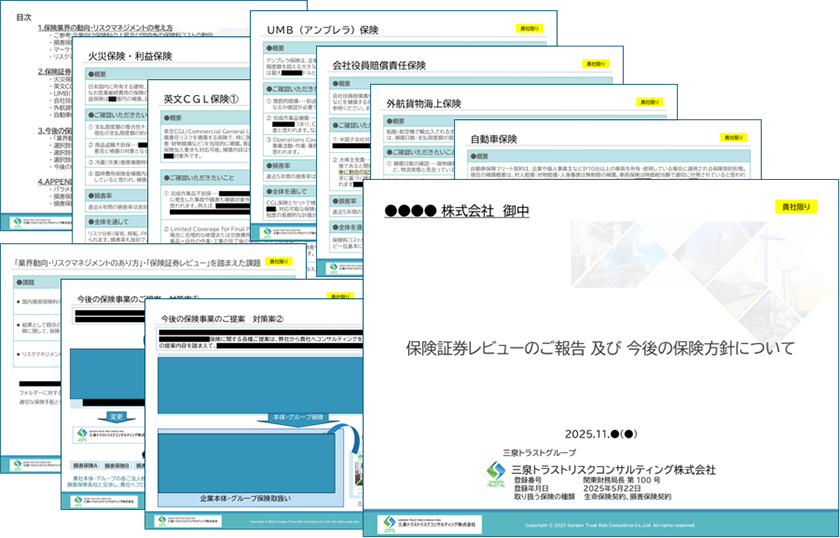
Task: Click the 企業本体・グループ保険取扱い label
Action: pyautogui.click(x=243, y=496)
